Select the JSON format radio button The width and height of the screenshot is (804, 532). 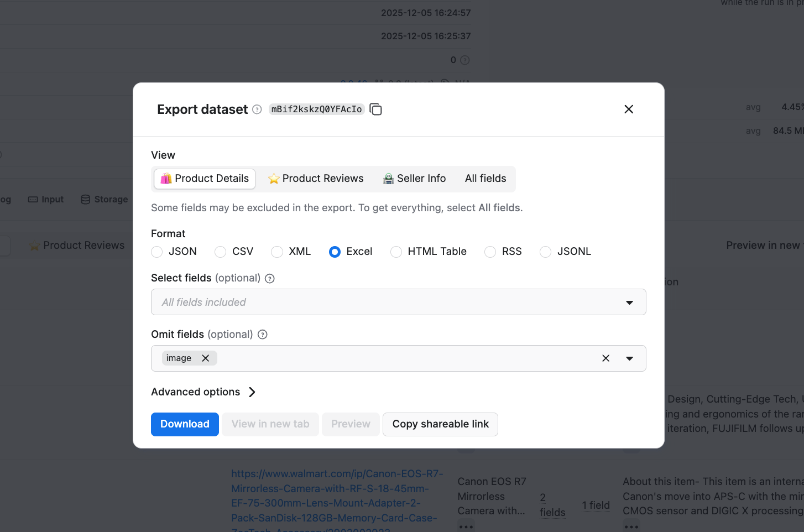pyautogui.click(x=156, y=252)
